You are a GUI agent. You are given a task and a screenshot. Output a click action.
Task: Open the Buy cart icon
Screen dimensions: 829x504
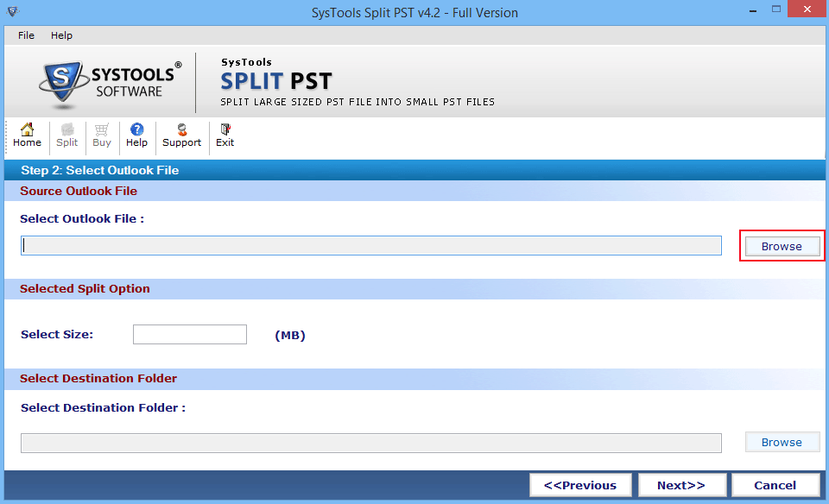tap(102, 135)
